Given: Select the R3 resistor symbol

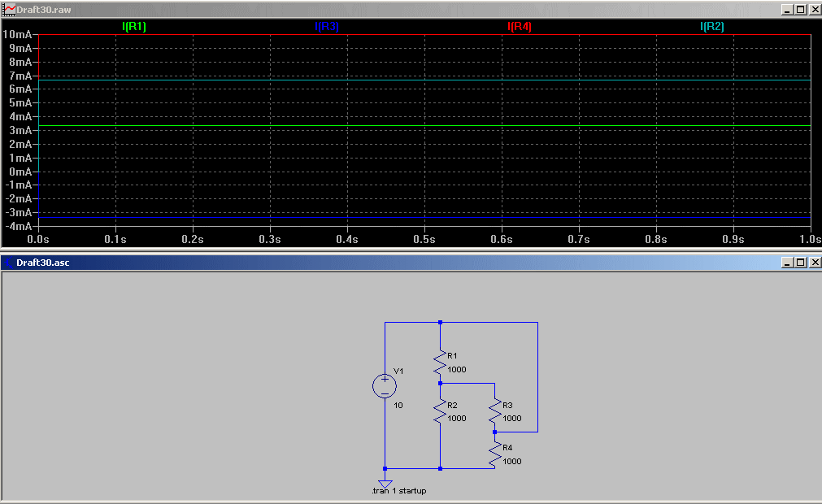Looking at the screenshot, I should (x=495, y=411).
